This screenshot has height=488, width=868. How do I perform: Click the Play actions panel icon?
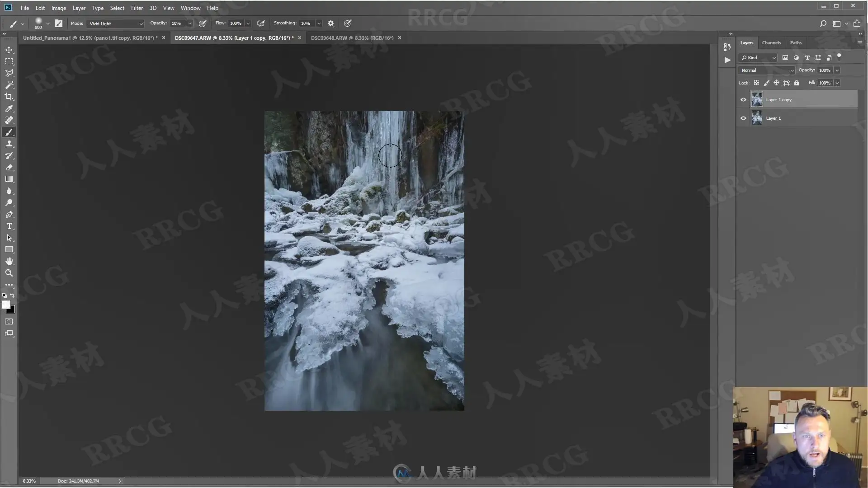point(727,60)
